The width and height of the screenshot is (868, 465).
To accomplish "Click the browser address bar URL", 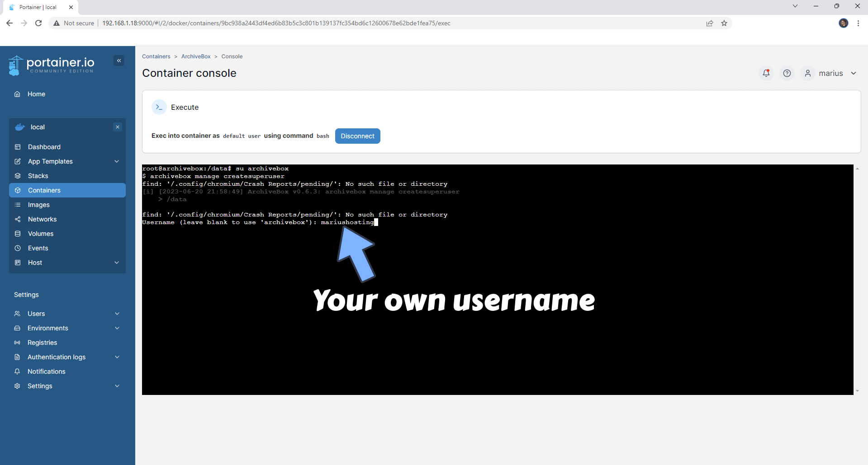I will pos(276,23).
